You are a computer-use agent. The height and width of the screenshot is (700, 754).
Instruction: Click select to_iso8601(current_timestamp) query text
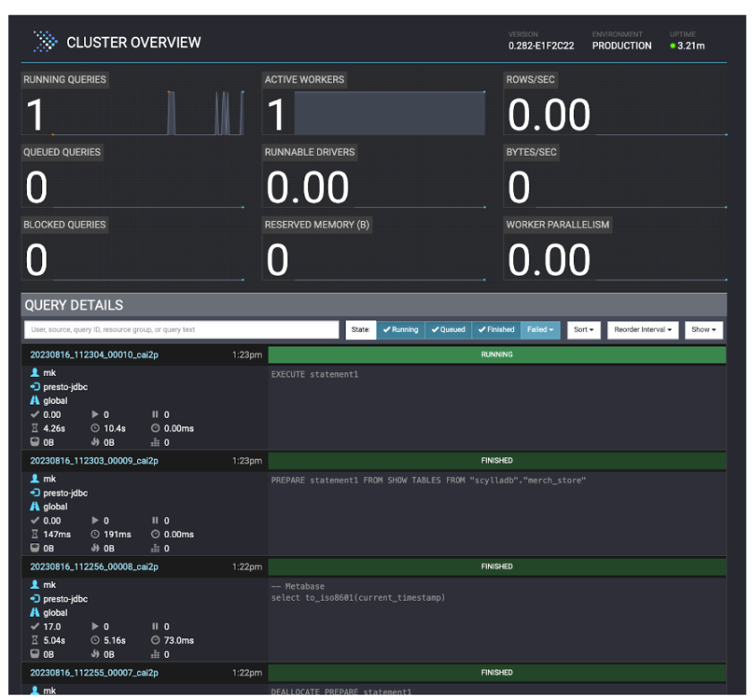(x=358, y=598)
